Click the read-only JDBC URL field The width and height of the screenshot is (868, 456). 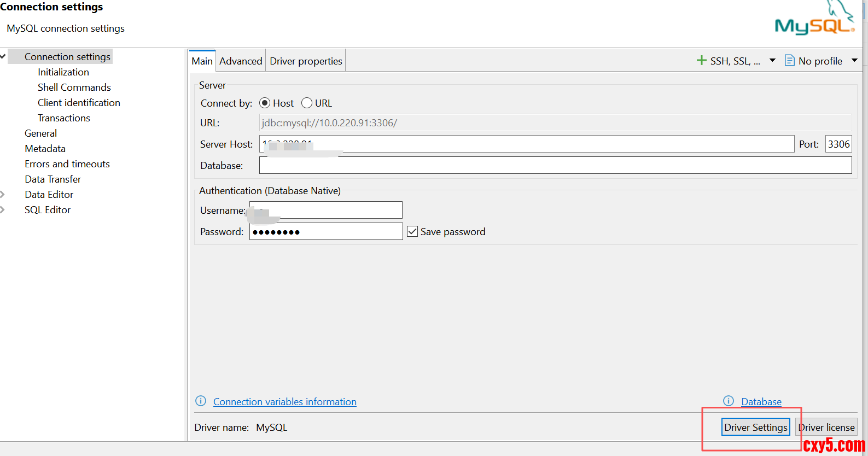[555, 122]
